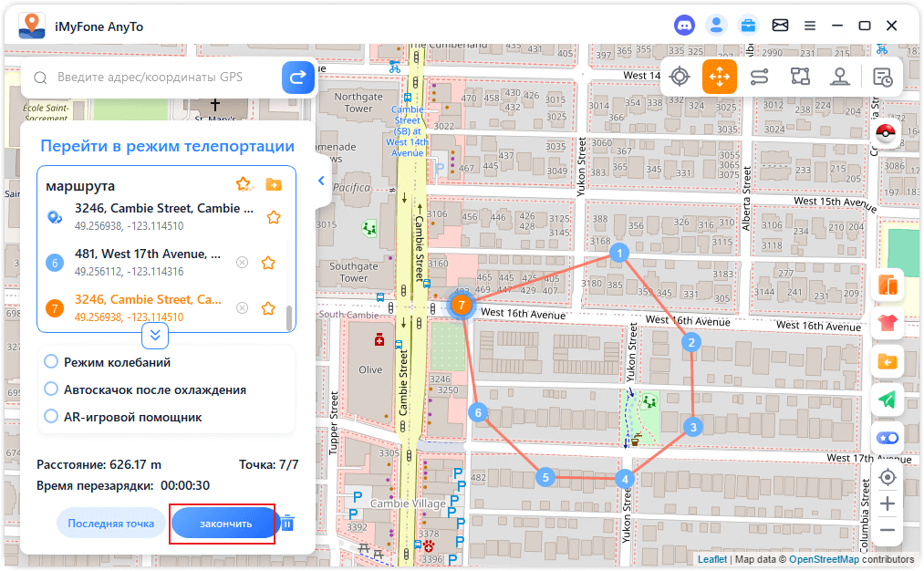Star the first 3246 Cambie Street entry
Screen dimensions: 924x571
(x=274, y=217)
